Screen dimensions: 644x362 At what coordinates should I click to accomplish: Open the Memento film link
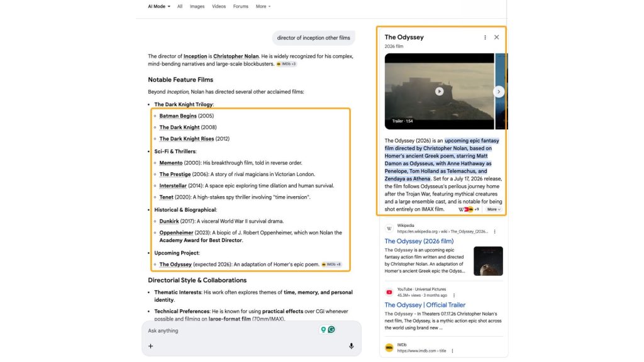click(x=171, y=163)
